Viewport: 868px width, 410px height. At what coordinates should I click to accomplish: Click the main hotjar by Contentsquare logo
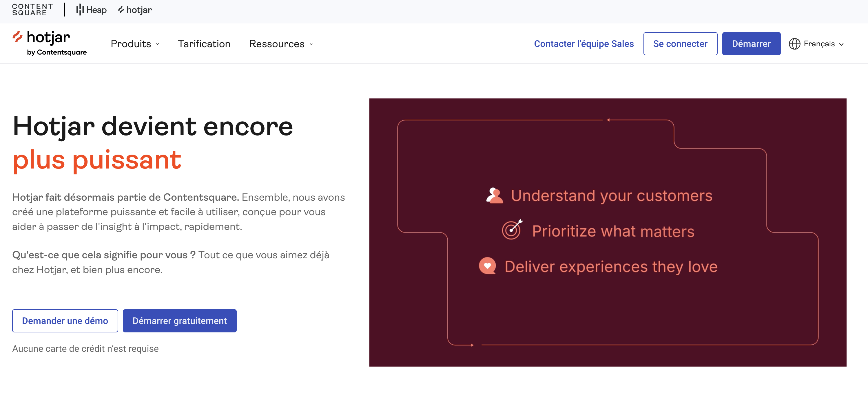(x=50, y=43)
